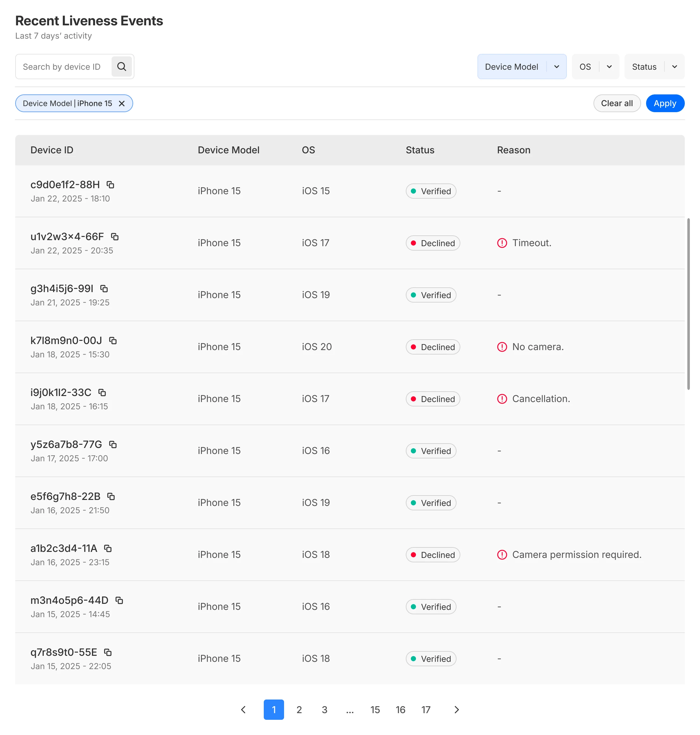The width and height of the screenshot is (700, 735).
Task: Copy device ID k7l8m9n0-00J
Action: coord(113,341)
